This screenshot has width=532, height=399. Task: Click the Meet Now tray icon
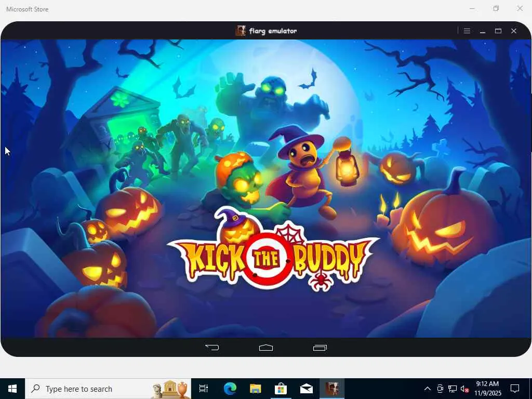pyautogui.click(x=440, y=389)
